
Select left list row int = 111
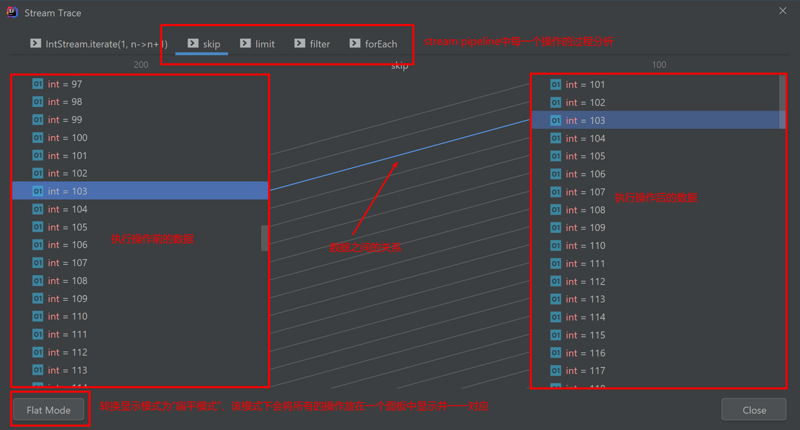point(140,334)
